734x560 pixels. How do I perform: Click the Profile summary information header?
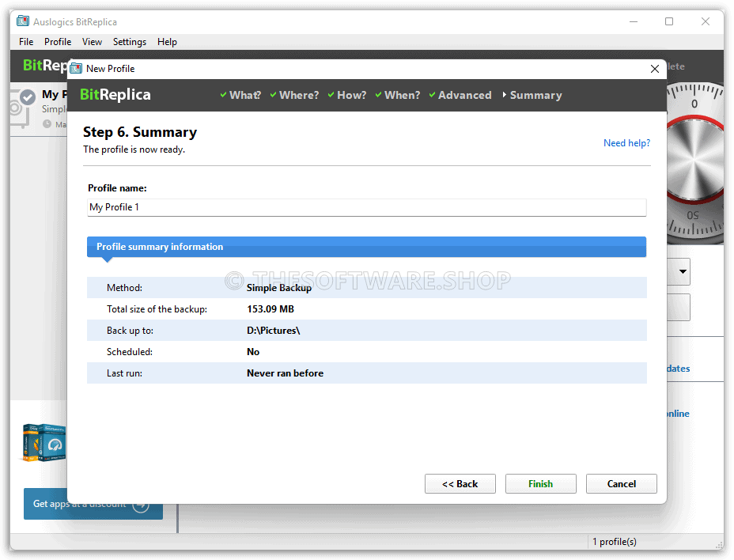point(366,247)
